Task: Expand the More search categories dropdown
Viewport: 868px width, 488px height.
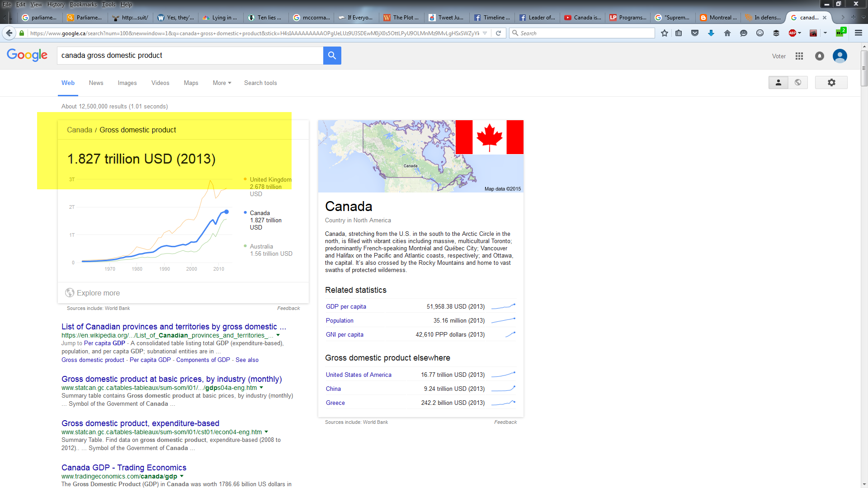Action: tap(222, 83)
